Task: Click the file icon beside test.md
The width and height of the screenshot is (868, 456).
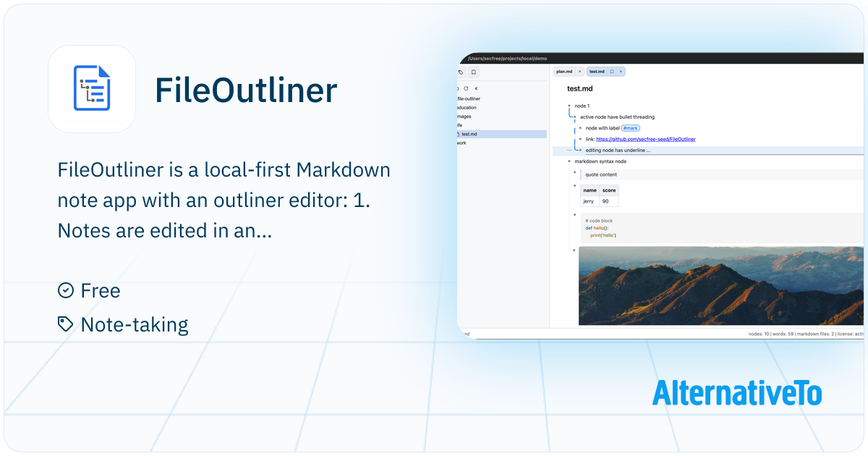Action: (x=459, y=134)
